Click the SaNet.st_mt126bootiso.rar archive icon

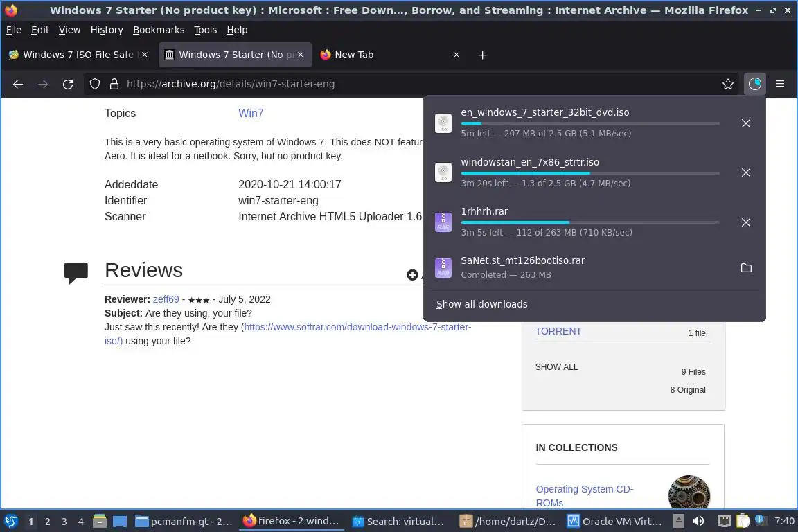443,268
